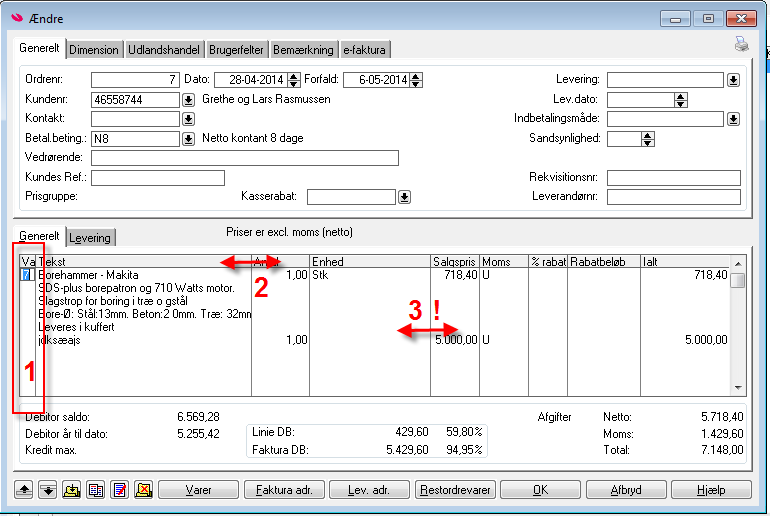The width and height of the screenshot is (770, 516).
Task: Switch to the Udlandshandel tab
Action: 164,50
